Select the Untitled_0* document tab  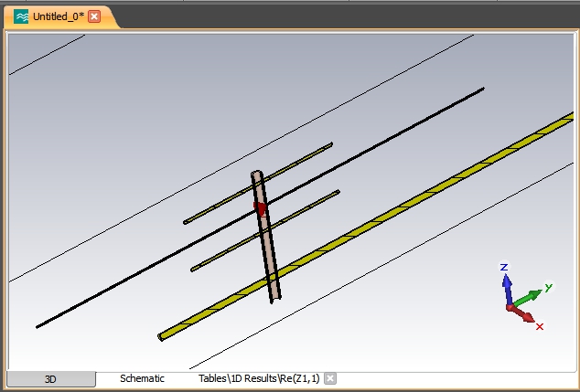tap(59, 17)
